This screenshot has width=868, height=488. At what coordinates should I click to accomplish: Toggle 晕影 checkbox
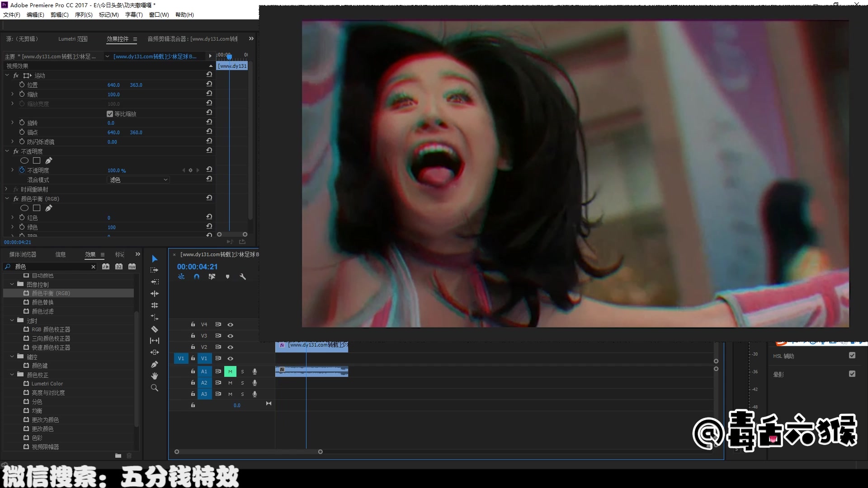pos(852,374)
